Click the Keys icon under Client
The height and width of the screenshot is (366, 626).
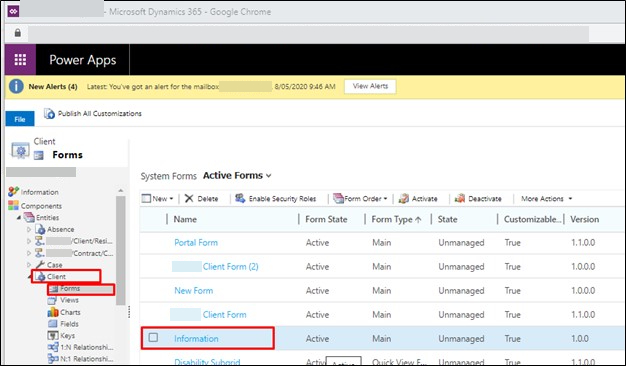tap(53, 335)
